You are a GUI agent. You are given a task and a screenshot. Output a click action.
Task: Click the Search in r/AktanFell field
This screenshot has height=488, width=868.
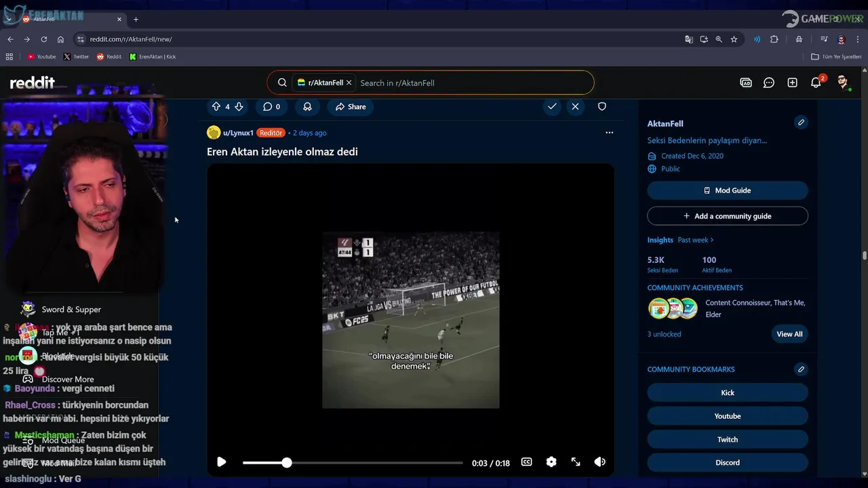click(473, 83)
